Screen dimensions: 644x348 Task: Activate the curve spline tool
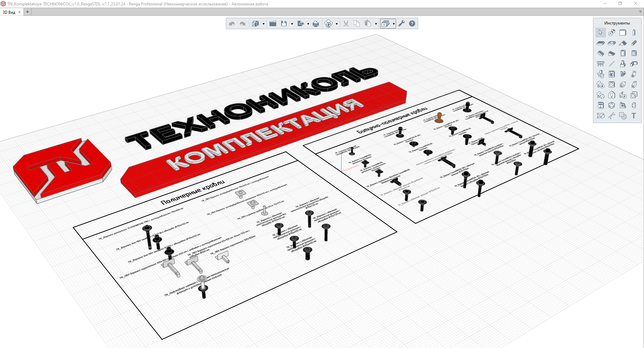click(x=612, y=116)
